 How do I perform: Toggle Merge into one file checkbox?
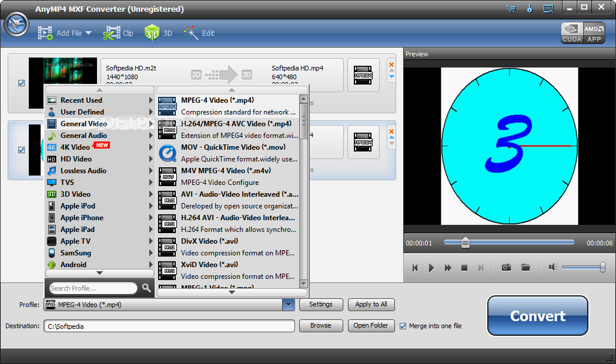(x=403, y=326)
